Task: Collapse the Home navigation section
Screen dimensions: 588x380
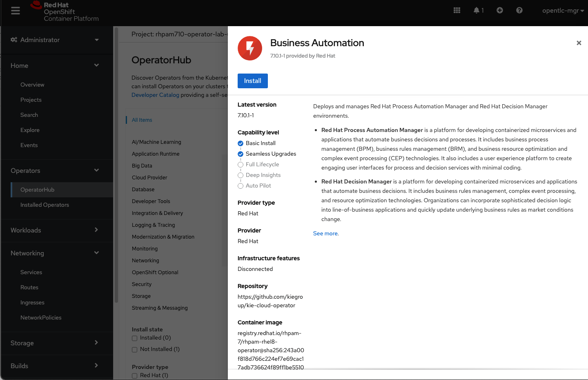Action: pos(56,65)
